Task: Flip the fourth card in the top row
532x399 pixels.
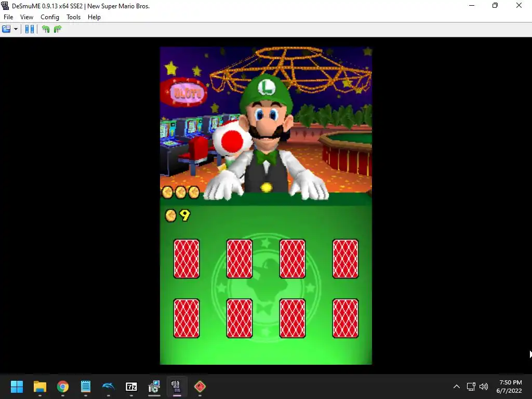Action: [345, 259]
